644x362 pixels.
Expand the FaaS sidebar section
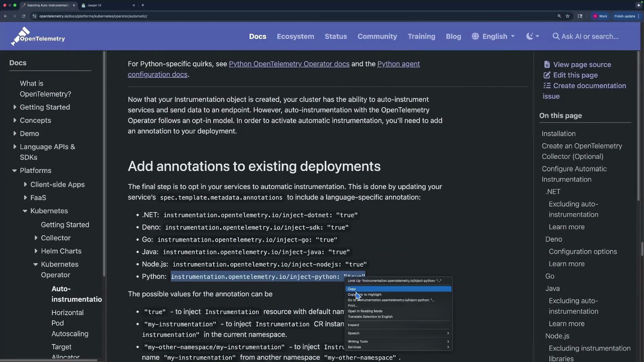point(25,198)
